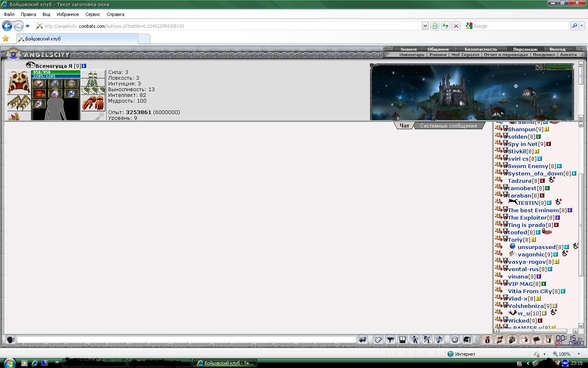The image size is (588, 368).
Task: Open the Поединки submenu link
Action: tap(544, 54)
